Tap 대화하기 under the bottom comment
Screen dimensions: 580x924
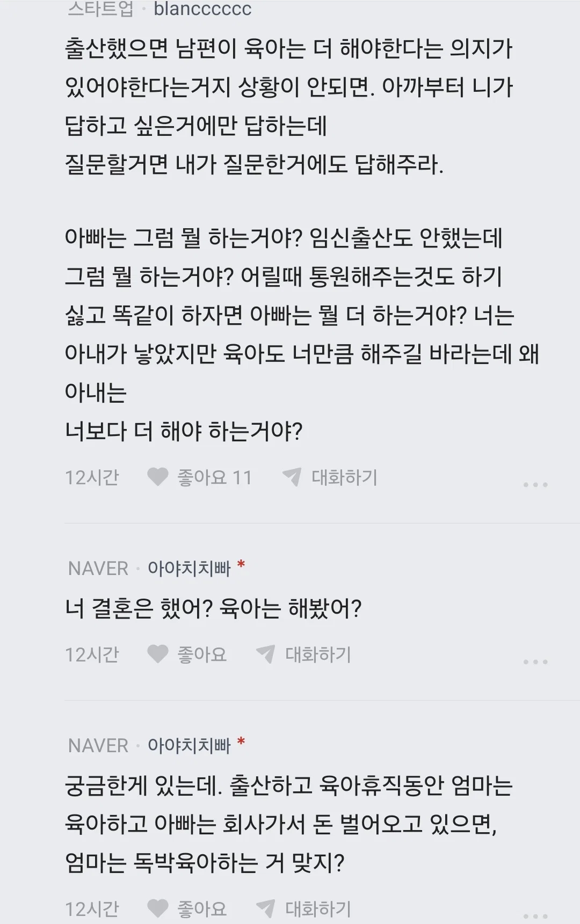pos(318,909)
